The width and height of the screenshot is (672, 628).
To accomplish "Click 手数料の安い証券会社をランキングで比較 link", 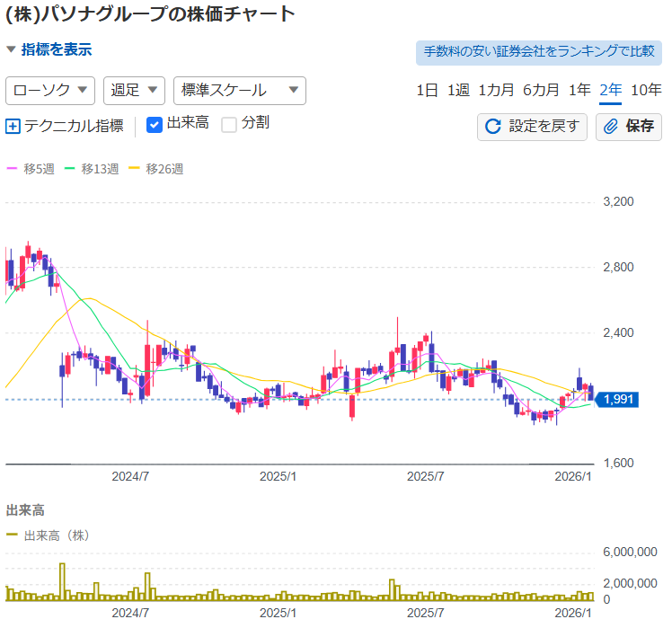I will pyautogui.click(x=539, y=51).
